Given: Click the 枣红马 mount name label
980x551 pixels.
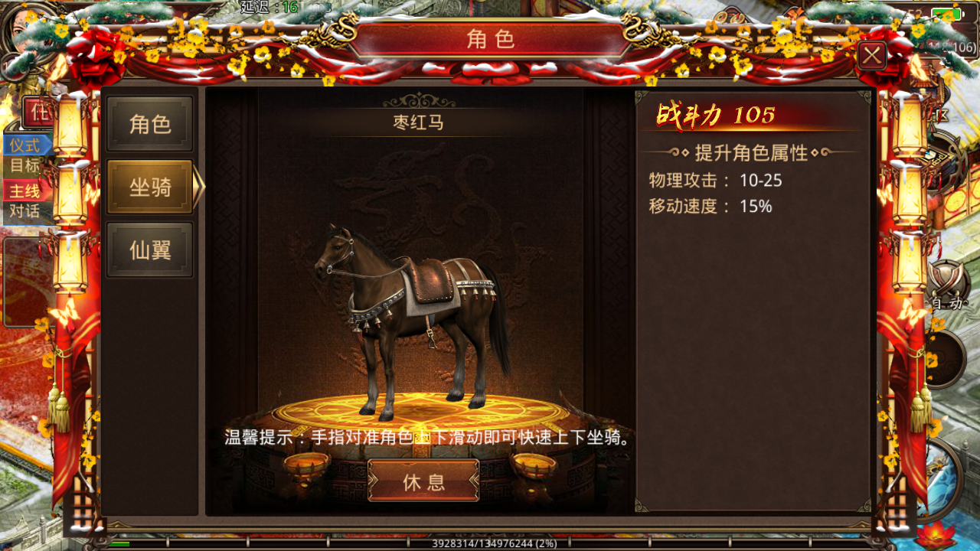Looking at the screenshot, I should [419, 122].
